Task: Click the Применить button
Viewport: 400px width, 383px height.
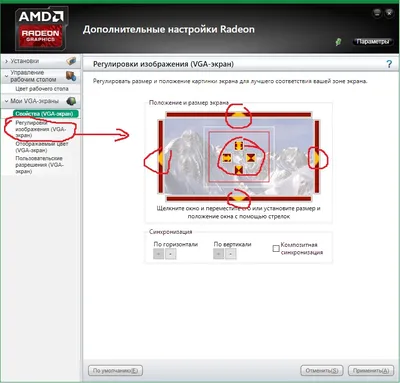Action: click(371, 370)
